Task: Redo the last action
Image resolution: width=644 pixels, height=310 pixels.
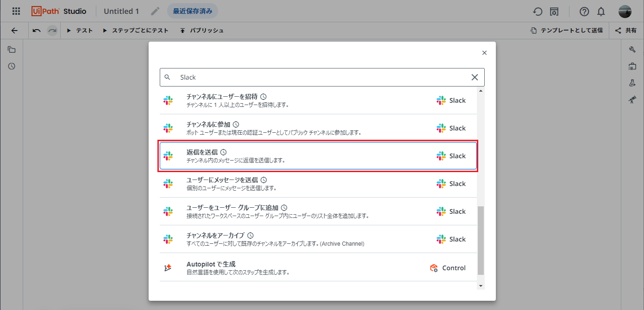Action: (52, 31)
